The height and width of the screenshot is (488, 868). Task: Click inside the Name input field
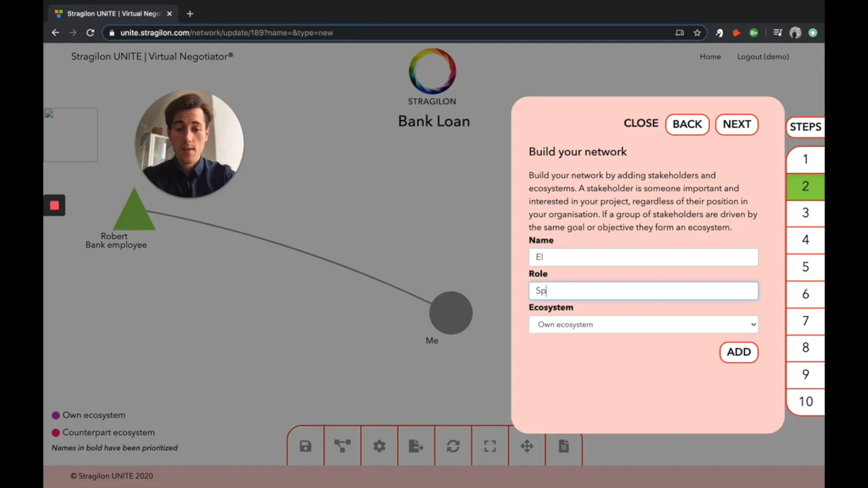pyautogui.click(x=643, y=257)
